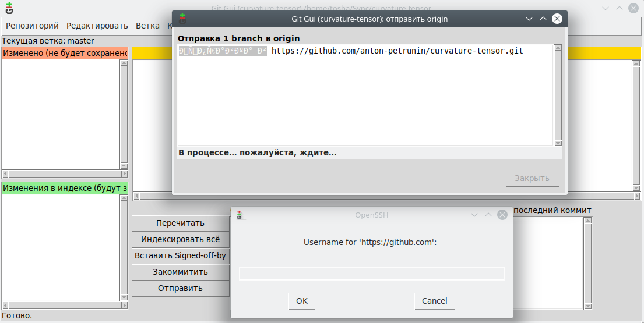644x323 pixels.
Task: Click OpenSSH dialog down chevron
Action: point(474,215)
